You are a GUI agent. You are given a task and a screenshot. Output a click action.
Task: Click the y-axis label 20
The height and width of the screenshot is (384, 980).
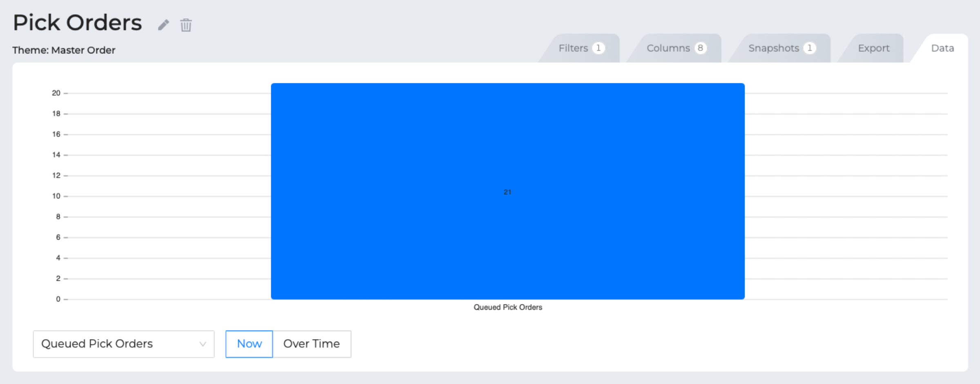[56, 93]
